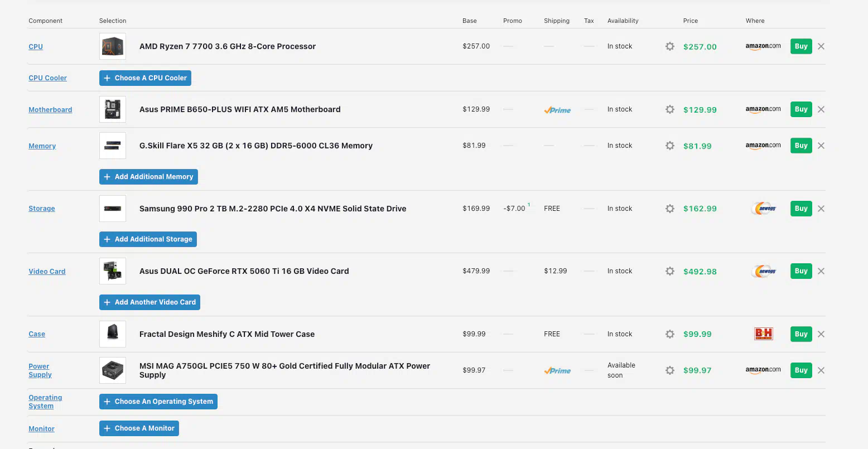The height and width of the screenshot is (449, 868).
Task: Open price settings gear for Memory row
Action: [x=670, y=146]
